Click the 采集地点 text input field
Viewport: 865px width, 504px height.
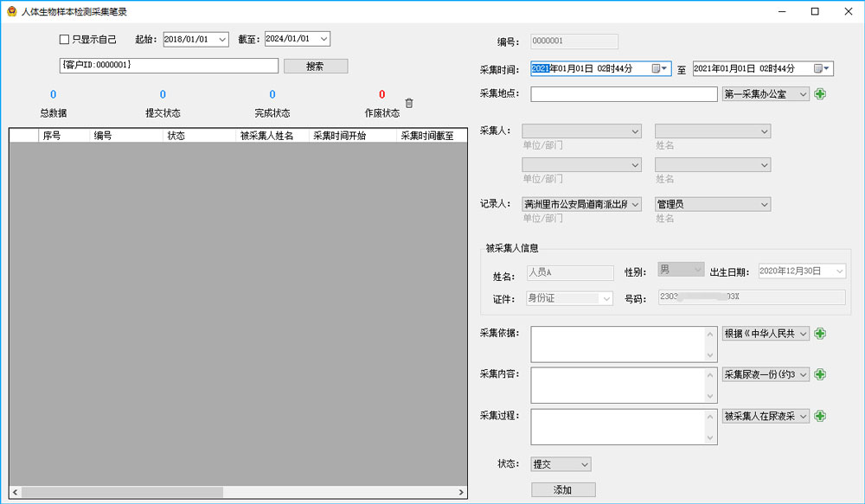(x=624, y=94)
